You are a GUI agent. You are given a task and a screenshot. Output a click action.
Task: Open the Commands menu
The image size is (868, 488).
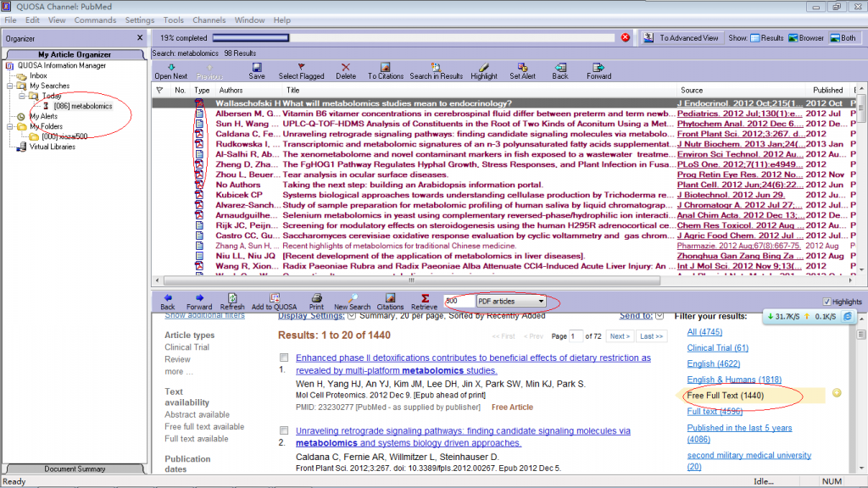point(95,20)
